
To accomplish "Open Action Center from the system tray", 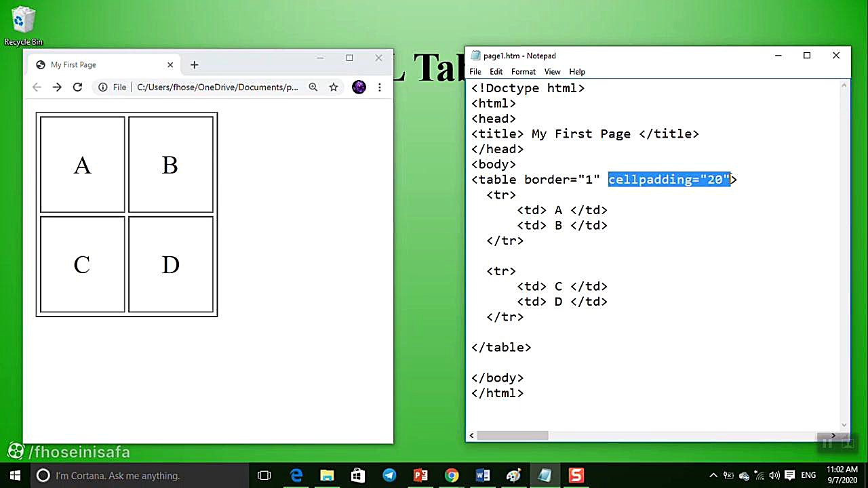I will [x=789, y=475].
